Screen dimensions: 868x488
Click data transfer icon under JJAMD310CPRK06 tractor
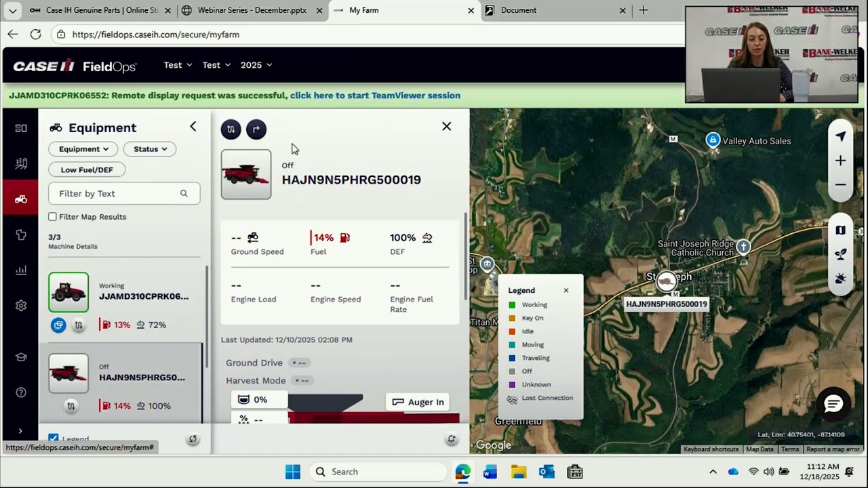pos(79,325)
